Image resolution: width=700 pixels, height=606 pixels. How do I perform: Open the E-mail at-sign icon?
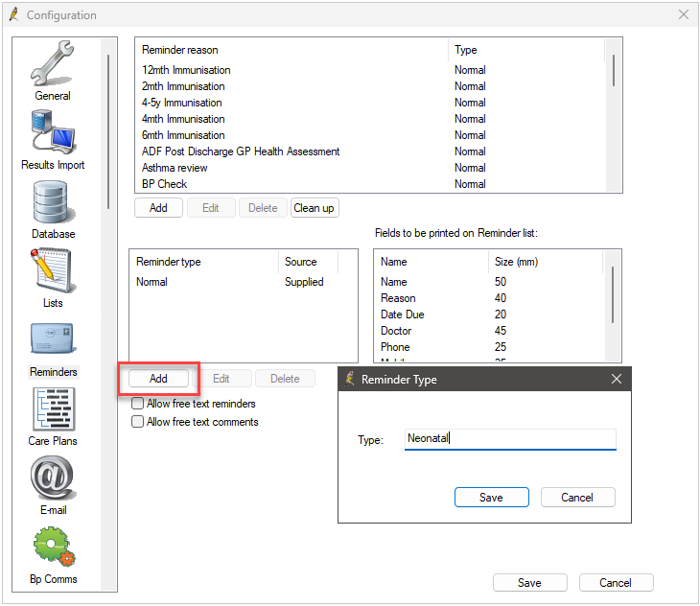(53, 478)
